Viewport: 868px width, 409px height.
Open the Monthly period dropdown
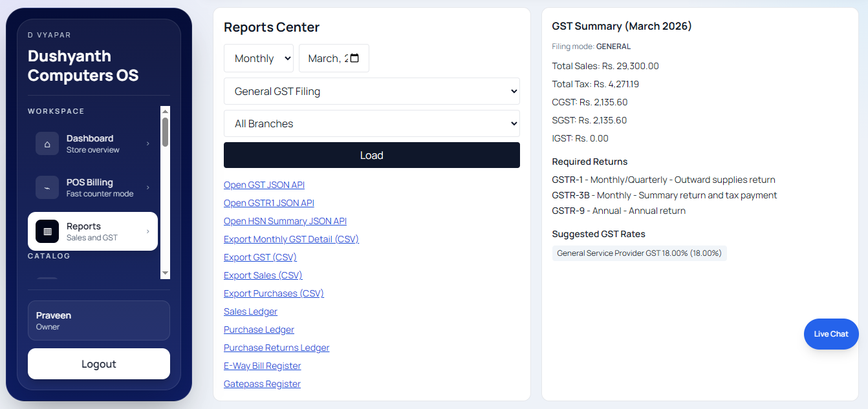258,58
